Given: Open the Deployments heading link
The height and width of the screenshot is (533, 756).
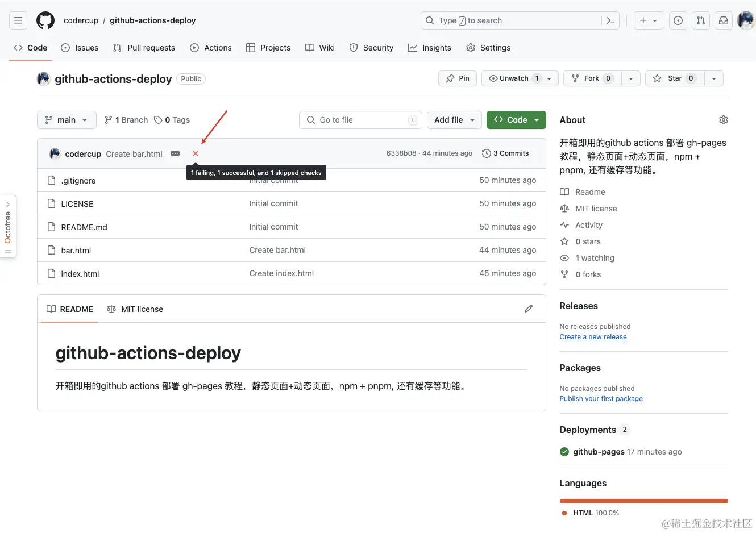Looking at the screenshot, I should point(595,430).
